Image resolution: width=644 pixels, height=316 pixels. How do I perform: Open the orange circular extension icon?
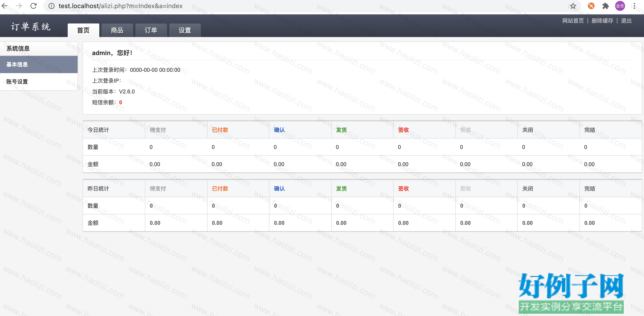click(x=591, y=6)
